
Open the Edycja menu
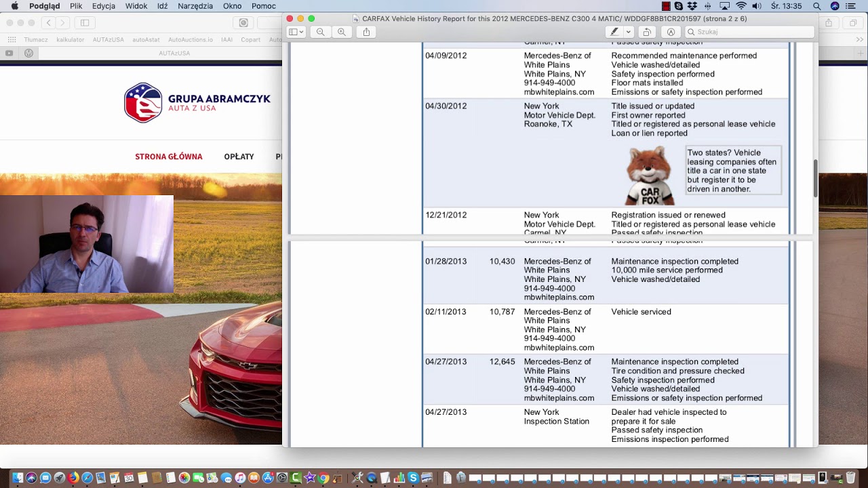pyautogui.click(x=104, y=6)
